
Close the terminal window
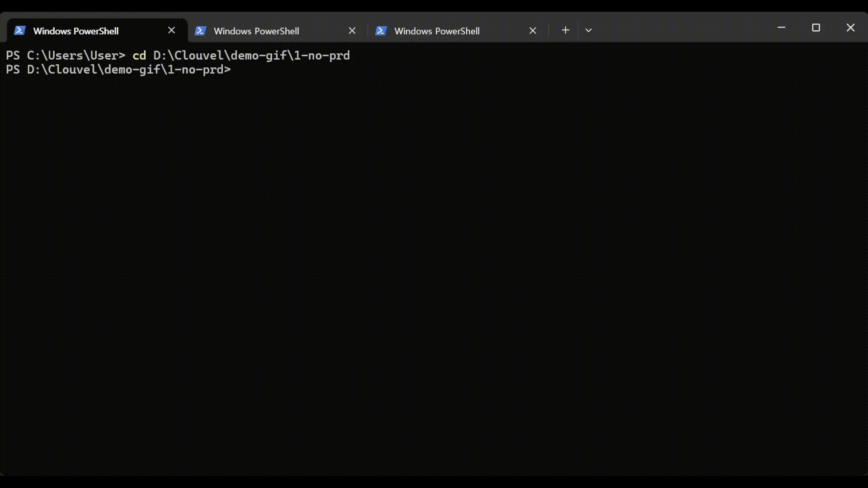coord(850,28)
